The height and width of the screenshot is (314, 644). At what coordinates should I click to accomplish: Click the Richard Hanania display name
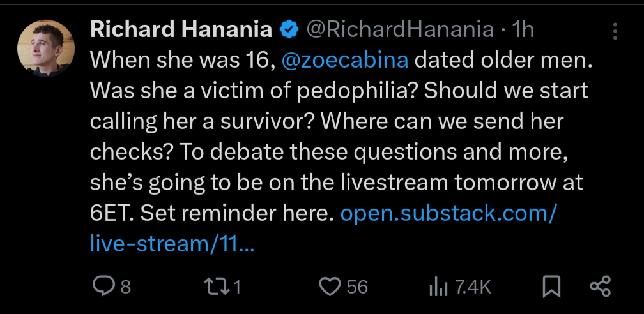click(182, 29)
